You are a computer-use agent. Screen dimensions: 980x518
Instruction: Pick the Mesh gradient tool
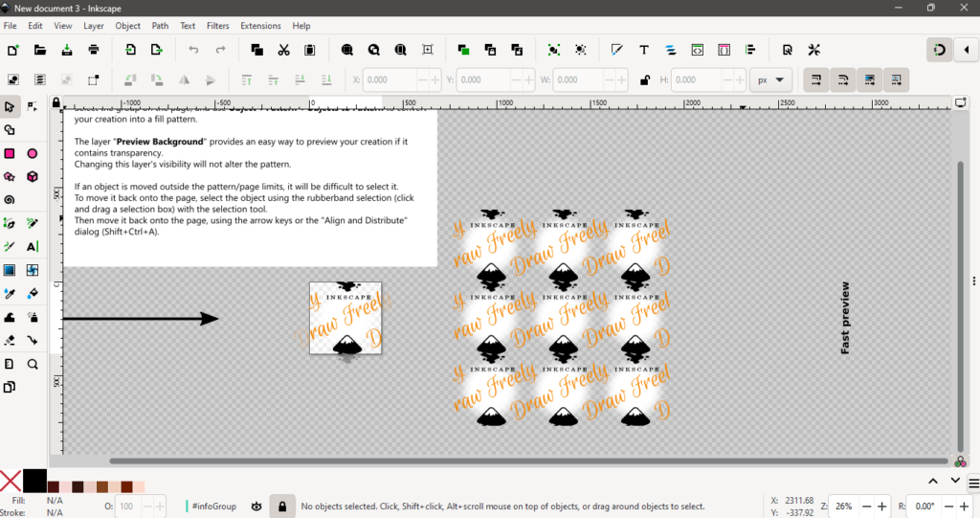pyautogui.click(x=33, y=270)
